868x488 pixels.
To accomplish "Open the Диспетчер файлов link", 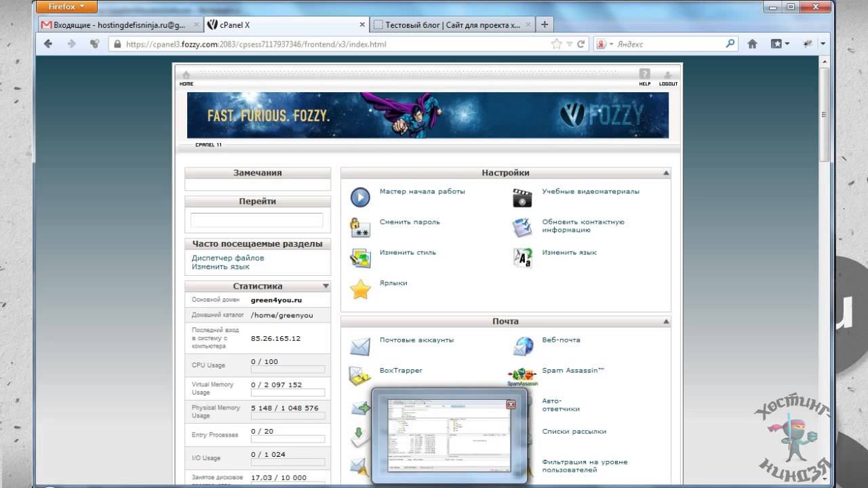I will (228, 258).
